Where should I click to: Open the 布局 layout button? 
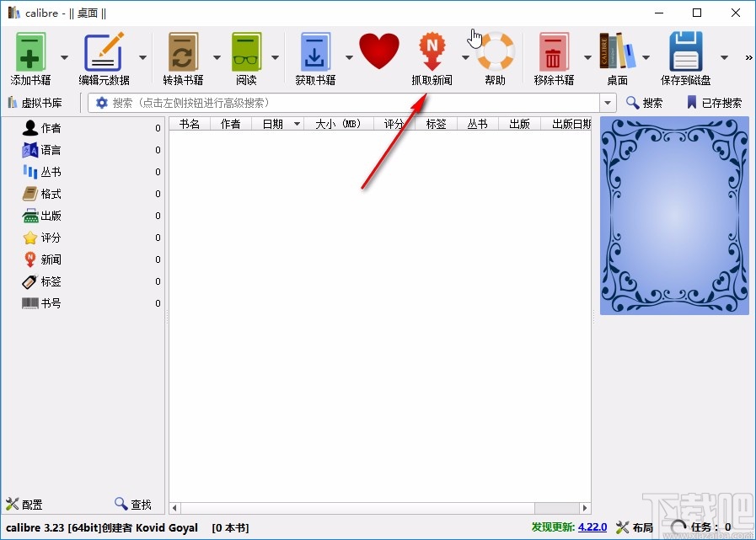(635, 527)
